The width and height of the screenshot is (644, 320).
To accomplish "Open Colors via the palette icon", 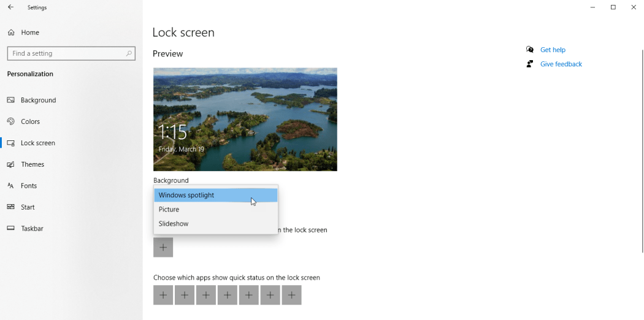I will click(11, 121).
